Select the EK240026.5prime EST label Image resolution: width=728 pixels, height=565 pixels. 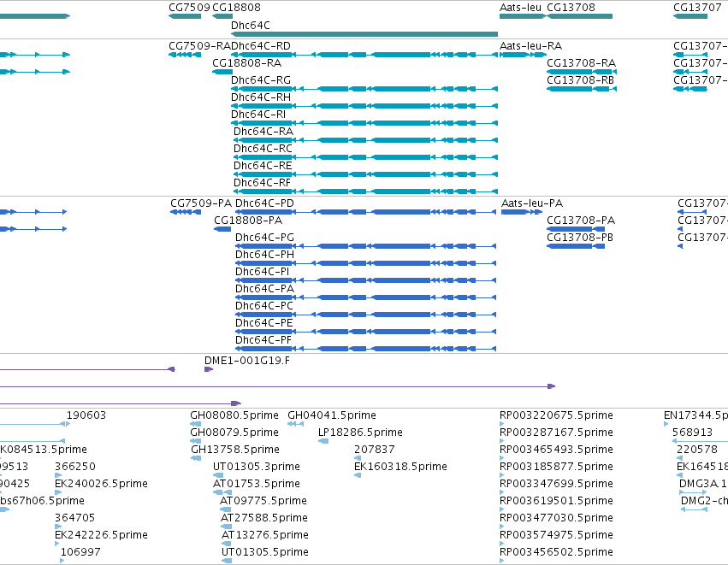pos(101,484)
